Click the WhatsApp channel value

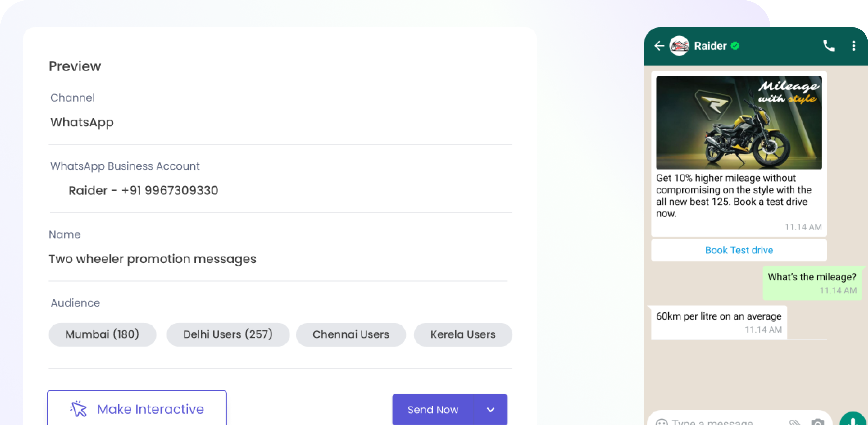[x=82, y=122]
